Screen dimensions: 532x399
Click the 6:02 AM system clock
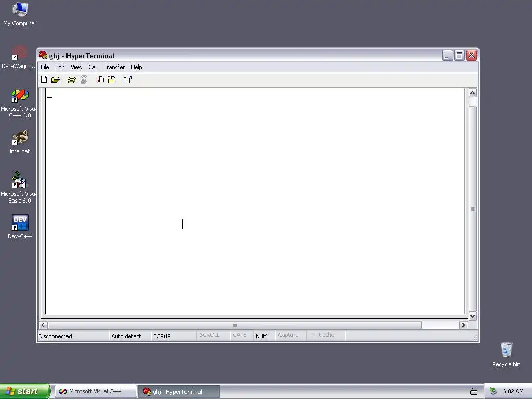click(x=513, y=391)
